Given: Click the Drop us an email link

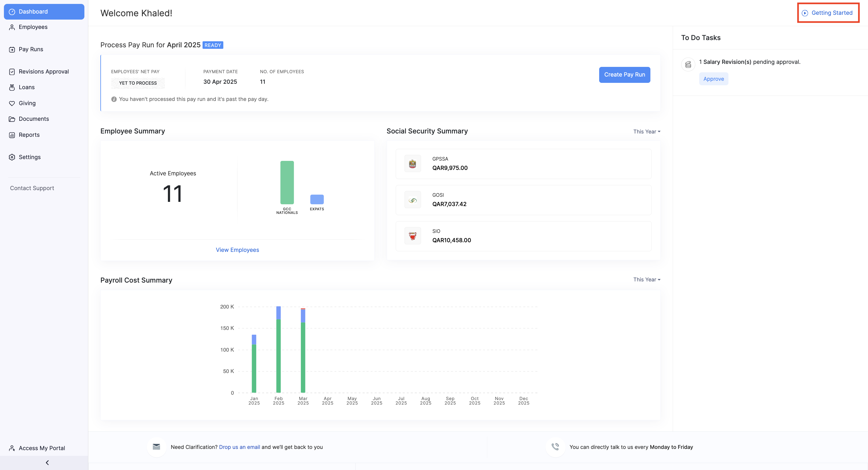Looking at the screenshot, I should [x=239, y=447].
